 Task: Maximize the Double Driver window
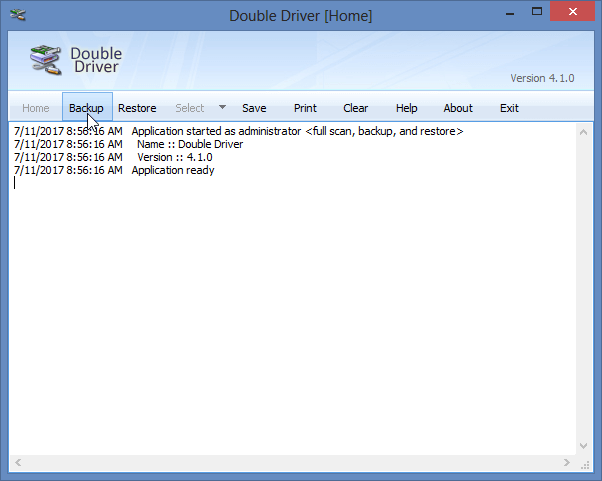coord(537,12)
